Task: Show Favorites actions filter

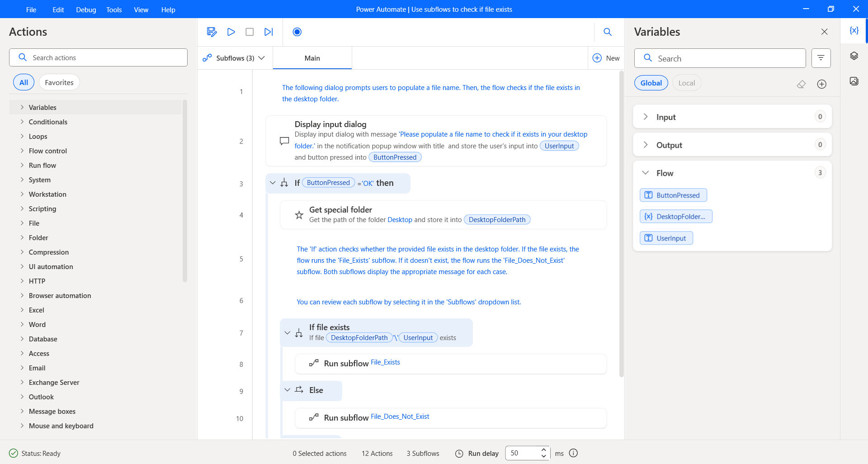Action: coord(59,82)
